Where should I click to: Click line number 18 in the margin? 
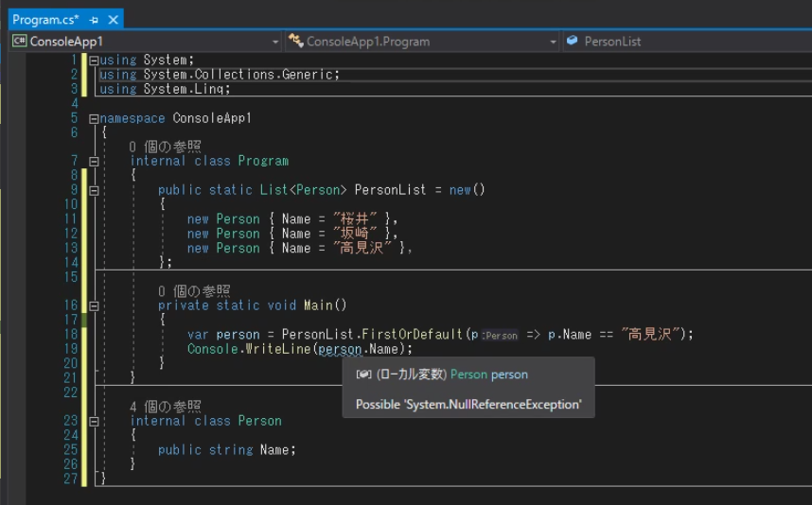pyautogui.click(x=71, y=334)
